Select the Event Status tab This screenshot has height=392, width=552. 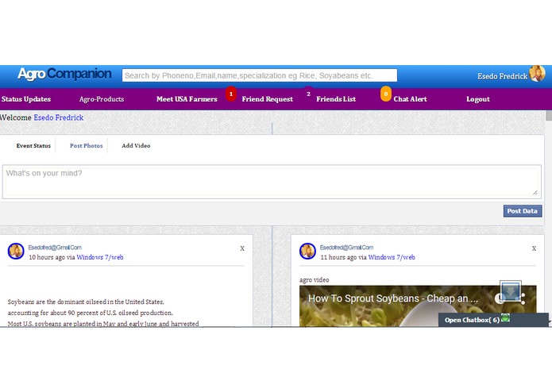pos(33,145)
